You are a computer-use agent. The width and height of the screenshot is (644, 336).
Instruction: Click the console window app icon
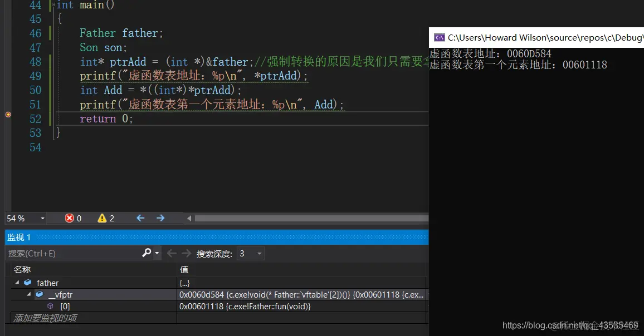click(440, 38)
